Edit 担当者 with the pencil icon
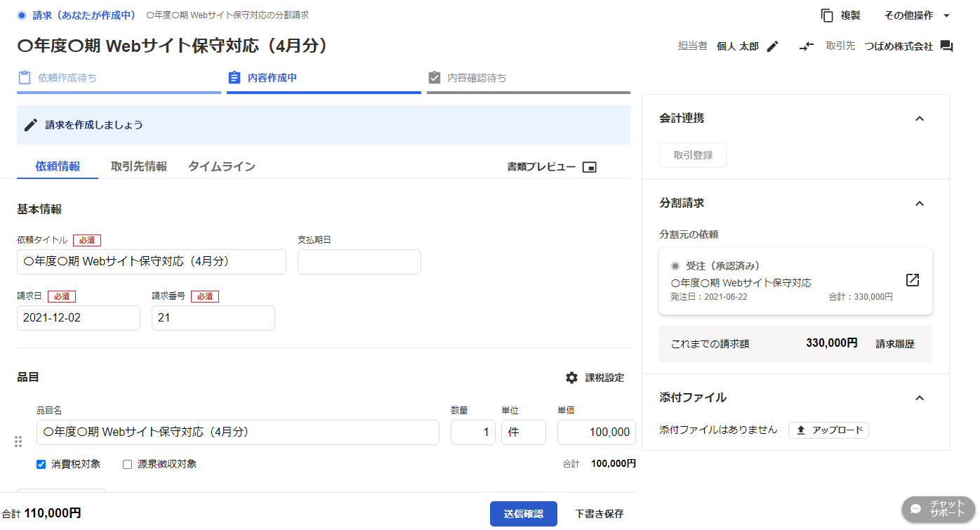The height and width of the screenshot is (530, 980). tap(773, 46)
